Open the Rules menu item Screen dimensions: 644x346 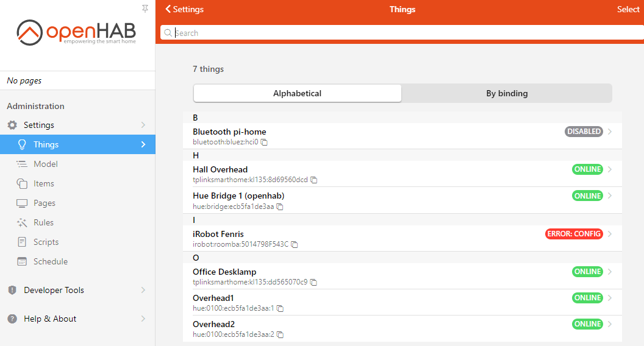pyautogui.click(x=43, y=222)
